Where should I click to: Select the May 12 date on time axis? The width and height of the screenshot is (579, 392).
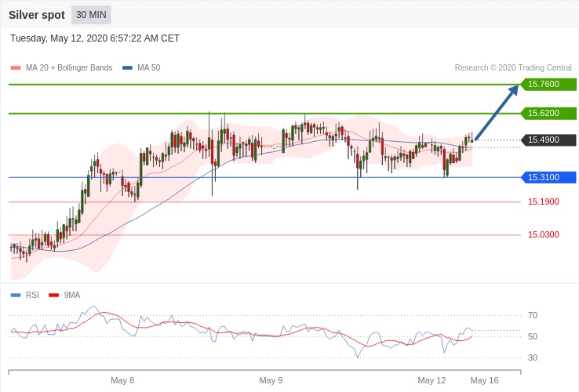(432, 380)
